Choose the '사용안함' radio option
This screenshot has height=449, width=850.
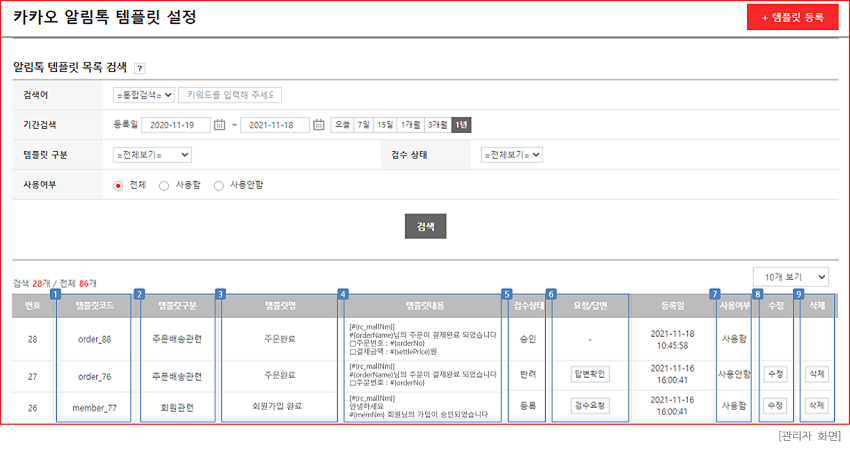click(219, 185)
